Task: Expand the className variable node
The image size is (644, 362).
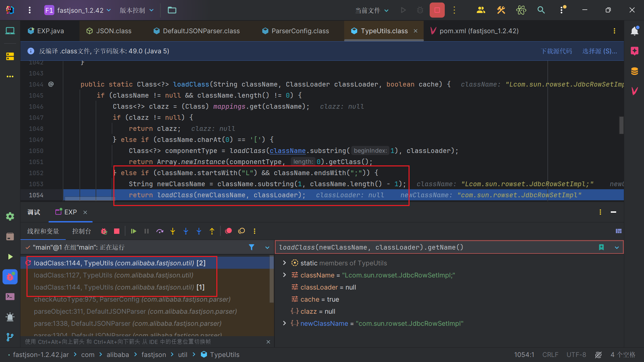Action: tap(284, 275)
